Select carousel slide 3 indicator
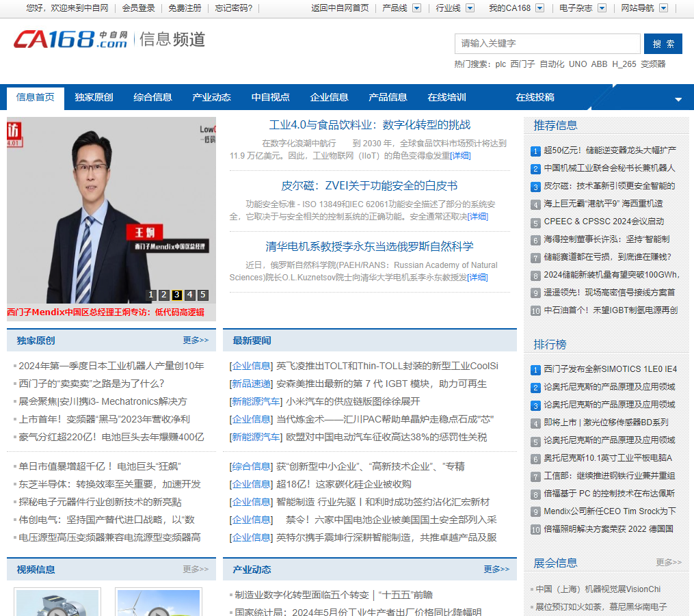The height and width of the screenshot is (616, 694). [x=176, y=295]
